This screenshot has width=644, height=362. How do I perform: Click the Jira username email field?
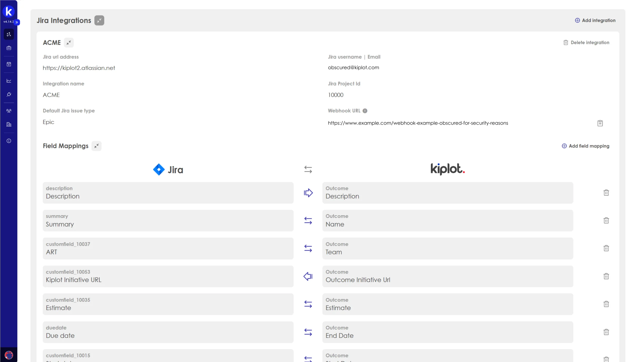(353, 68)
